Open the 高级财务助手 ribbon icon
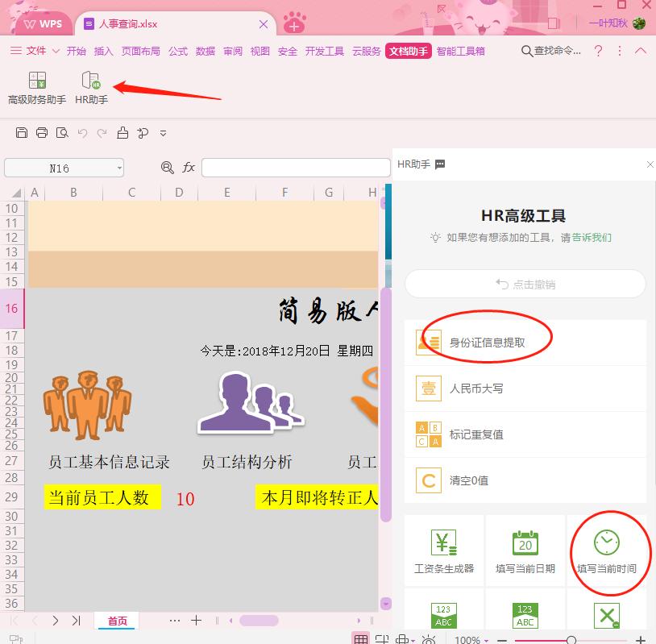This screenshot has height=644, width=656. [x=37, y=85]
